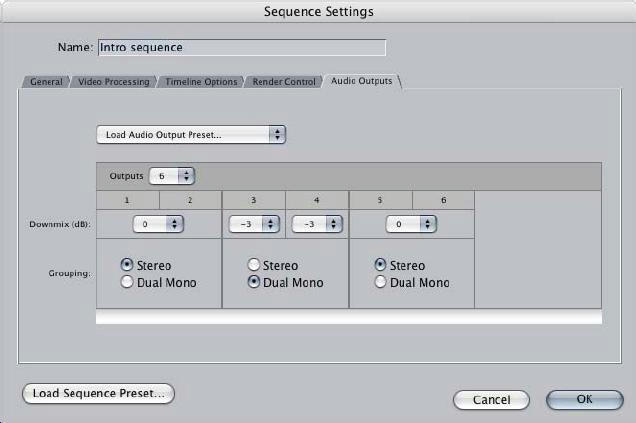The width and height of the screenshot is (636, 423).
Task: Select Stereo grouping for outputs 1 and 2
Action: tap(127, 265)
